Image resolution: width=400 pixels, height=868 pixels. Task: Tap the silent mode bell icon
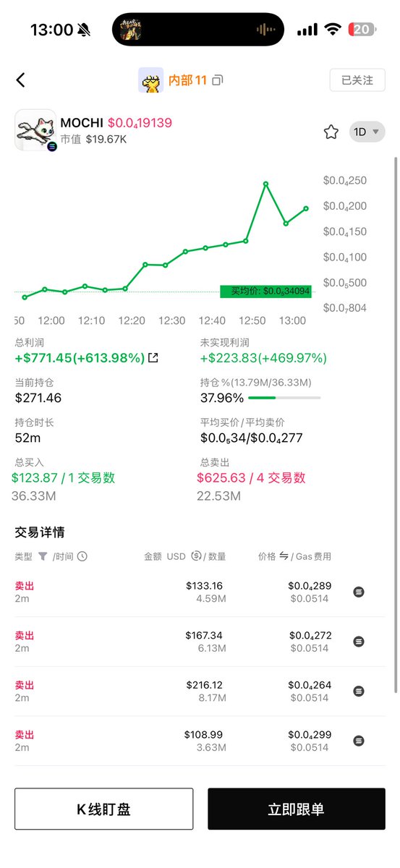[x=84, y=30]
